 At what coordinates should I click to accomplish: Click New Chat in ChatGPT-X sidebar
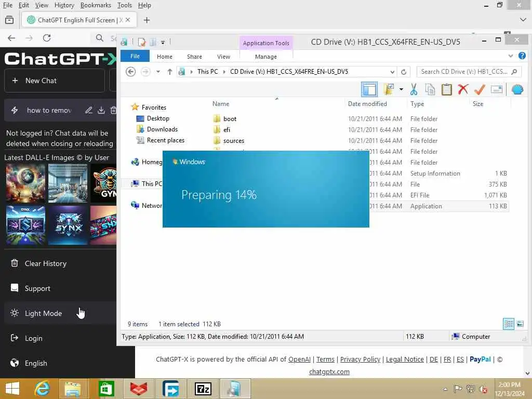[x=54, y=81]
